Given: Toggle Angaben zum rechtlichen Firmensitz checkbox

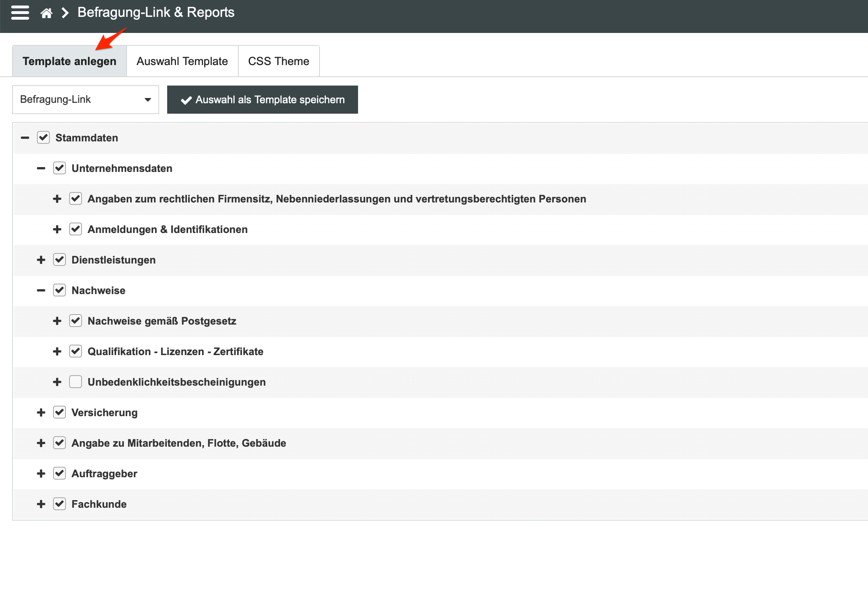Looking at the screenshot, I should [76, 198].
